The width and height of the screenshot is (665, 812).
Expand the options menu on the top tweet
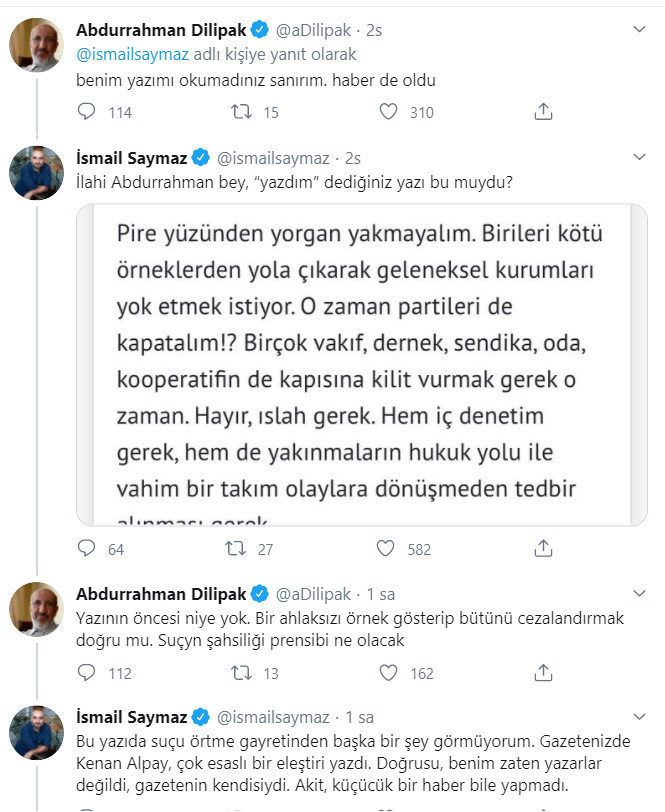[x=641, y=29]
